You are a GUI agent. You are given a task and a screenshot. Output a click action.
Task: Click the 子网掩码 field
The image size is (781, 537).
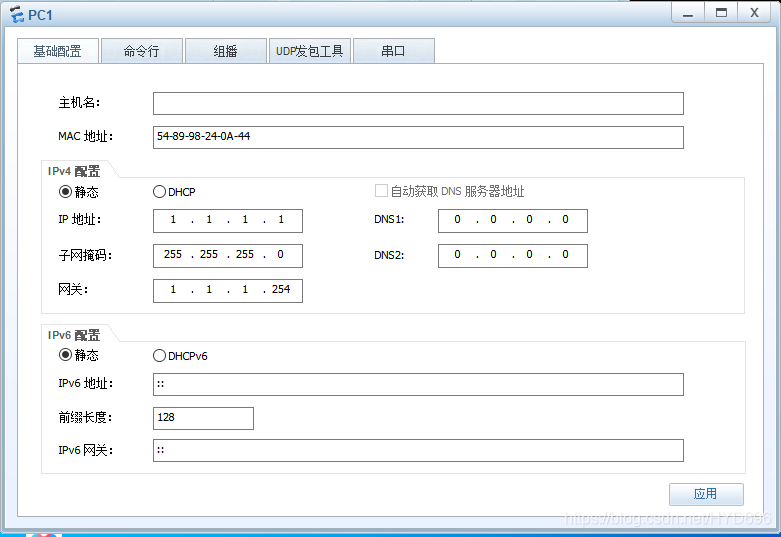(x=228, y=256)
